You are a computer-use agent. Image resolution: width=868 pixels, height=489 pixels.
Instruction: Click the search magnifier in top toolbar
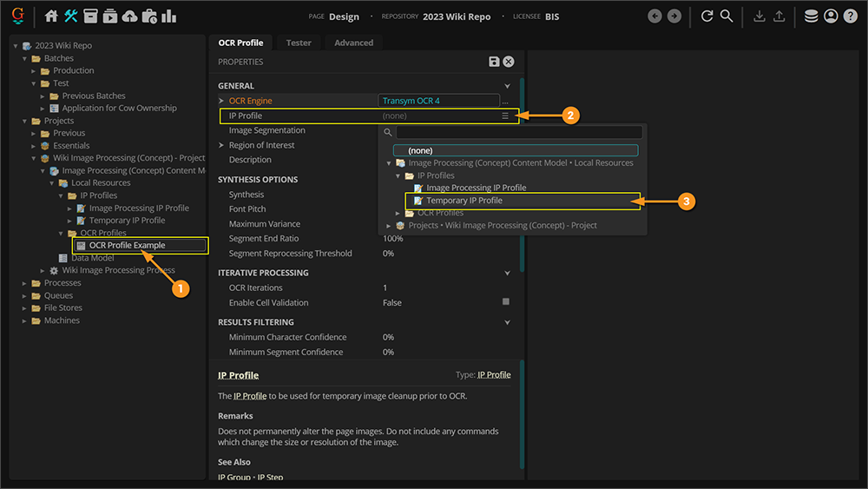click(x=727, y=17)
